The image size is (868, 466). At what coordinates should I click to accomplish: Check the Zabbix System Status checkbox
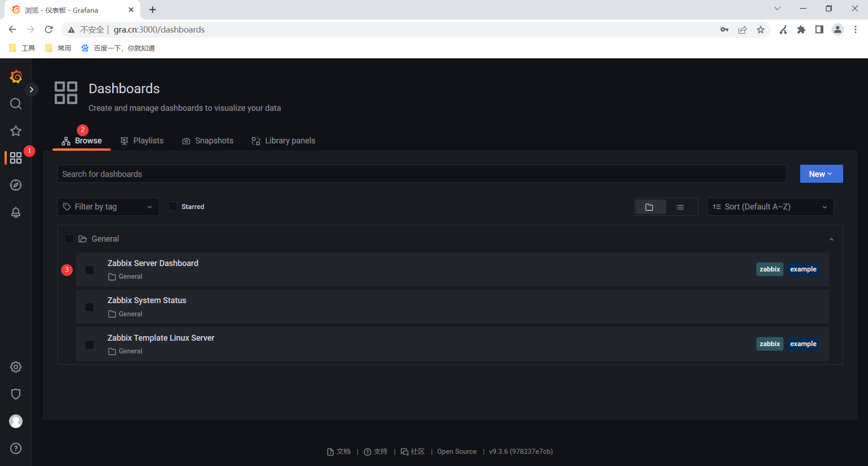pos(90,307)
